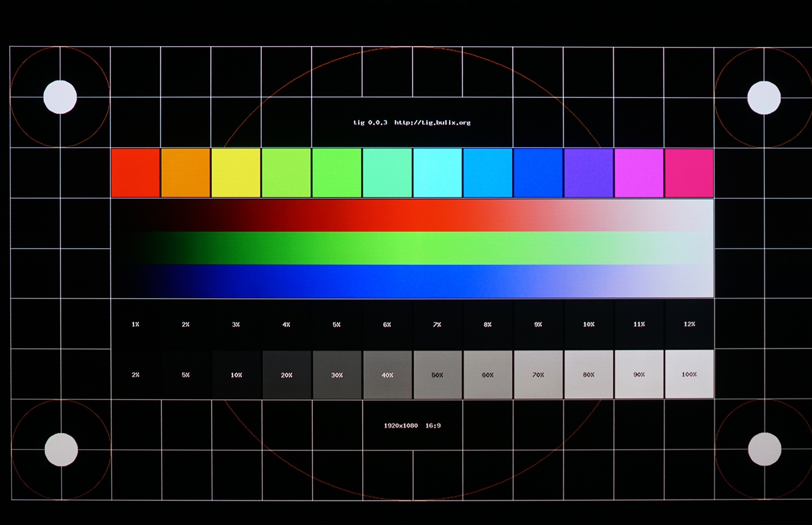Click the white dot in top-right circle
The image size is (812, 525).
click(764, 98)
